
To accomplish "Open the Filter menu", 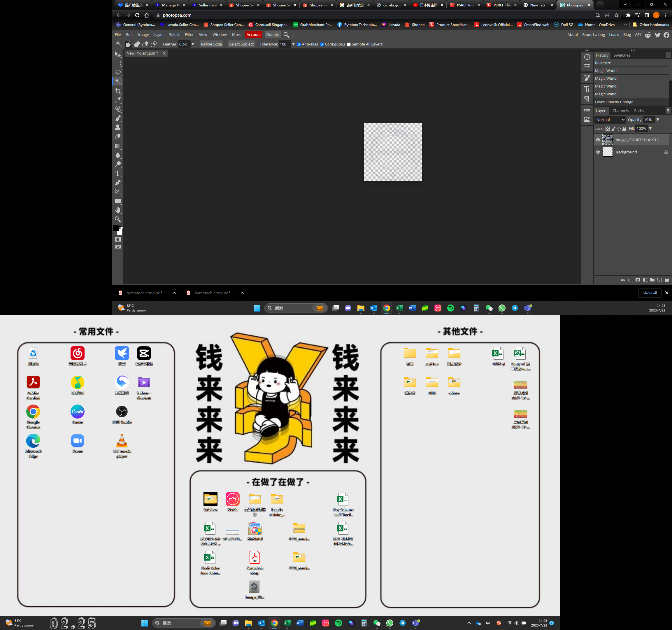I will (189, 34).
